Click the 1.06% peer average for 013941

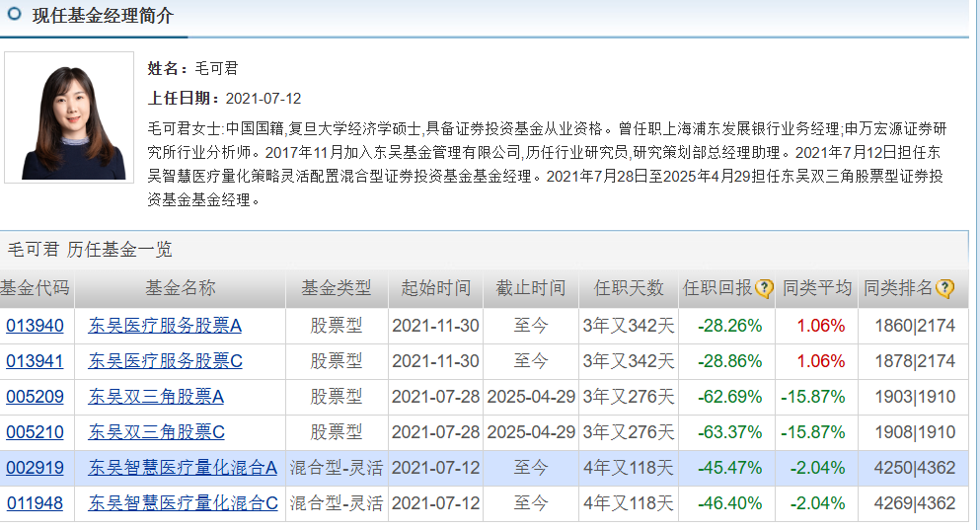tap(821, 361)
